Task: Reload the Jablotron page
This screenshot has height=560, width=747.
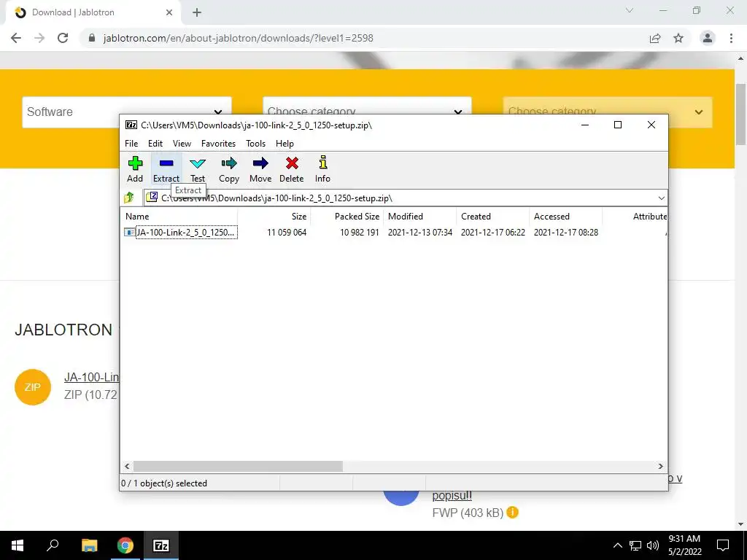Action: pos(63,38)
